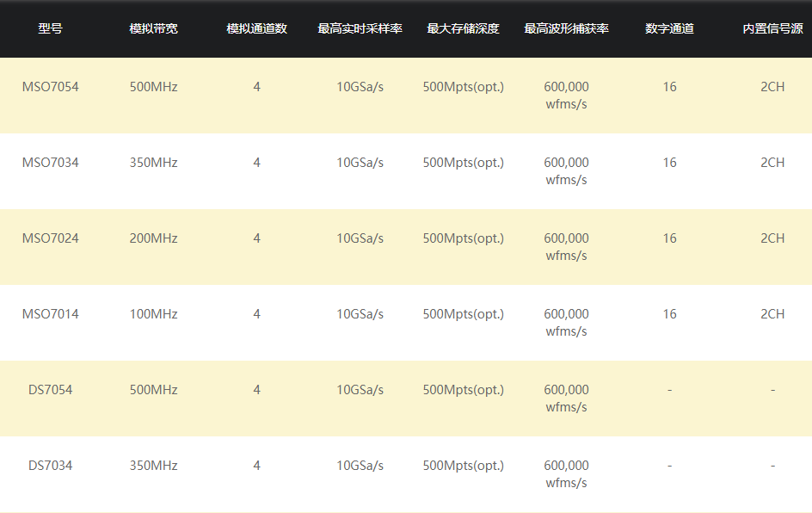Select the 最高波形捕获率 header
Image resolution: width=812 pixels, height=513 pixels.
566,28
